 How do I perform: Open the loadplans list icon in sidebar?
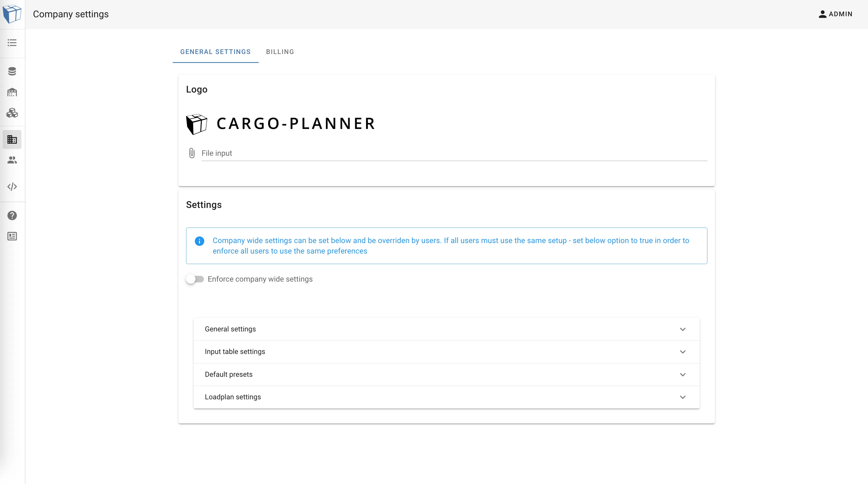point(12,43)
